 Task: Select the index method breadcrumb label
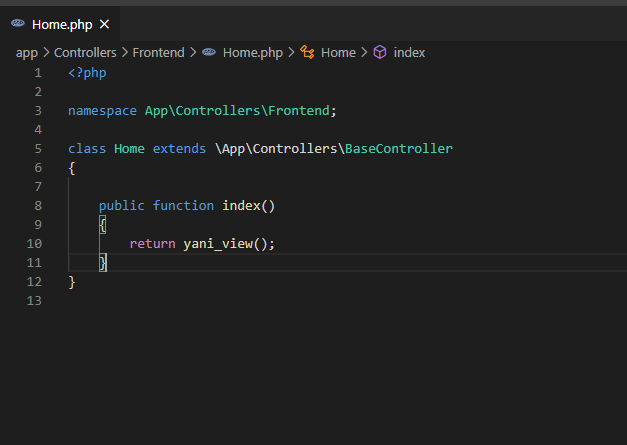click(x=409, y=52)
